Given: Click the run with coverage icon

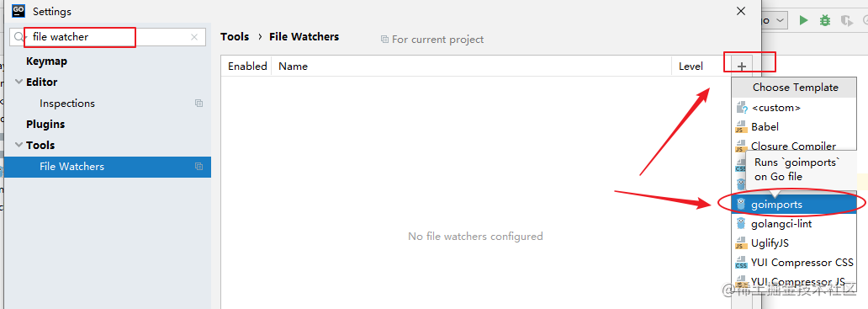Looking at the screenshot, I should pos(846,20).
